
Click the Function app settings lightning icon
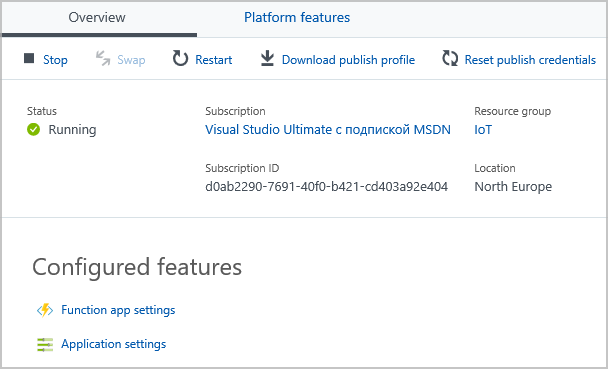pyautogui.click(x=45, y=310)
